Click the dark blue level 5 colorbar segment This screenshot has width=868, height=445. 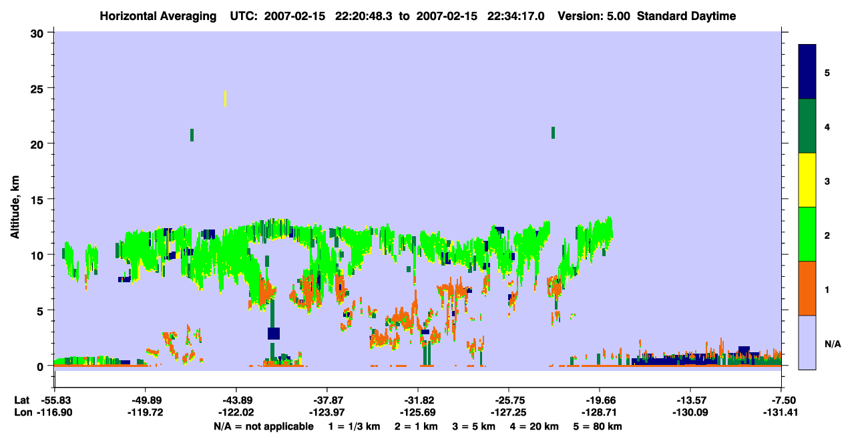pyautogui.click(x=807, y=71)
